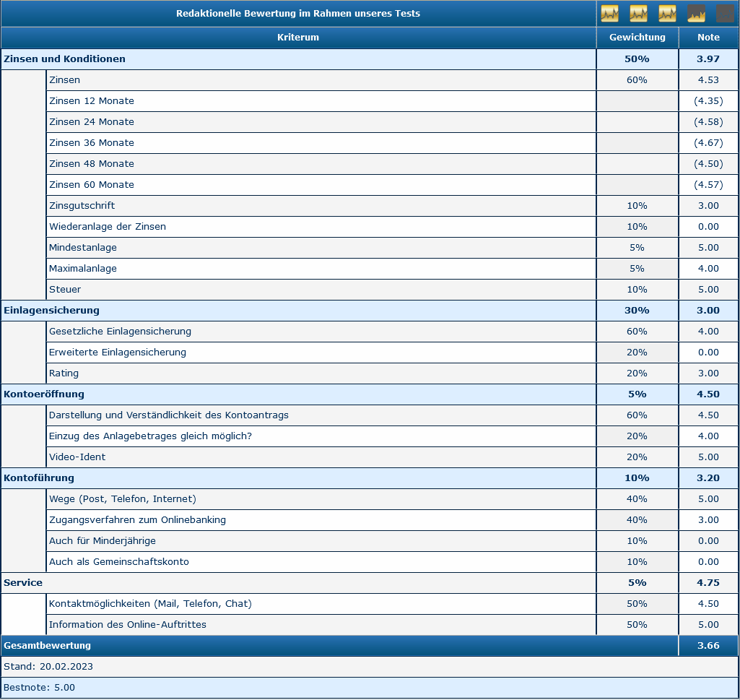Click the 'Kriterum' column header

click(297, 38)
